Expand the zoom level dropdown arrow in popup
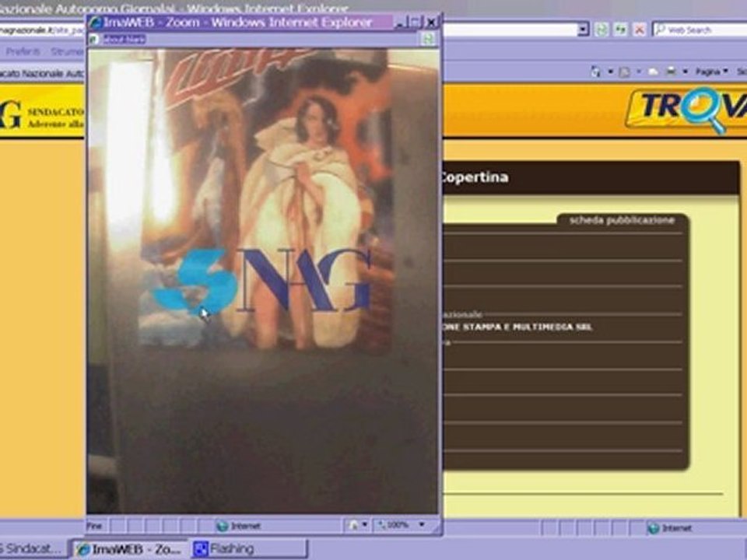747x560 pixels. 422,525
